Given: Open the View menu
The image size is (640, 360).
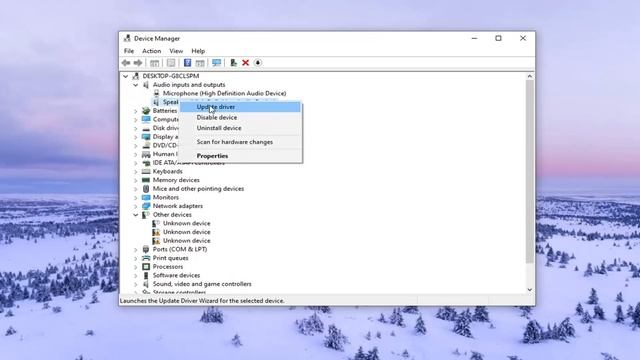Looking at the screenshot, I should coord(176,51).
